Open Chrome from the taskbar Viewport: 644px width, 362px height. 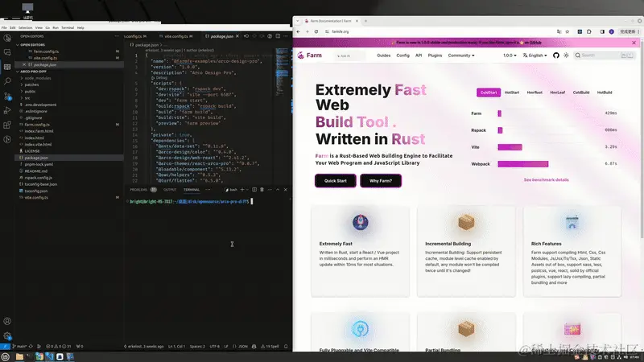[x=39, y=356]
